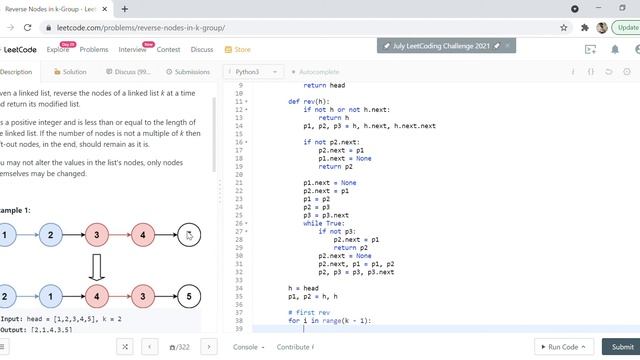Go to the Discuss page

(x=202, y=49)
